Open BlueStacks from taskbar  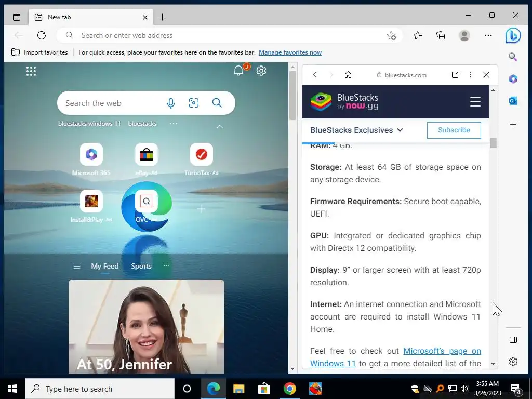[315, 389]
